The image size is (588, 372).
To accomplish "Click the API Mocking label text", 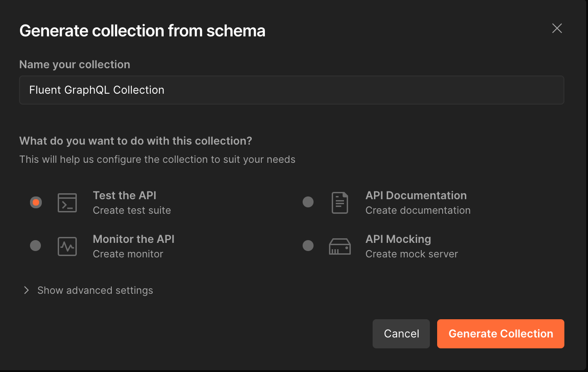I will 398,239.
